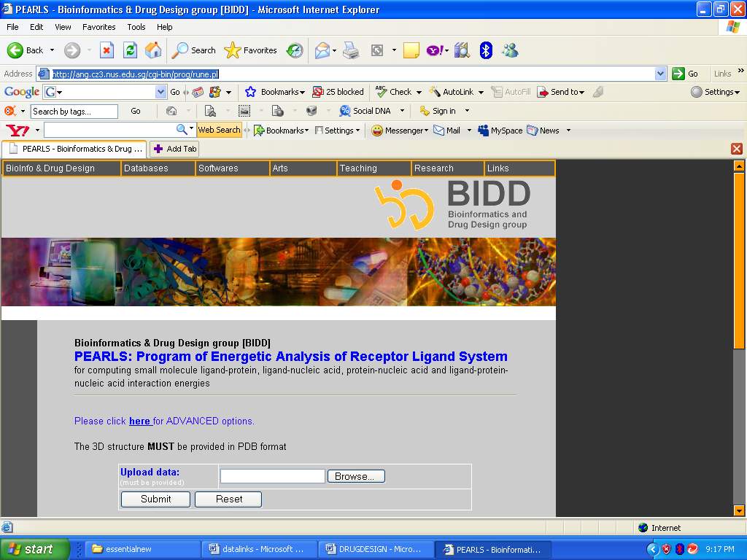The image size is (747, 560).
Task: Click the Upload data file path field
Action: click(x=272, y=476)
